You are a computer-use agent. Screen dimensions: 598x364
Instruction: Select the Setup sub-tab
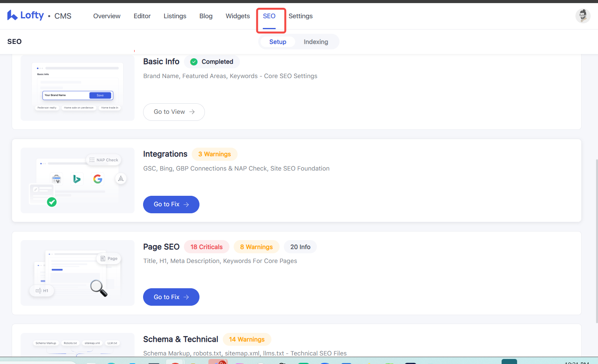(278, 42)
